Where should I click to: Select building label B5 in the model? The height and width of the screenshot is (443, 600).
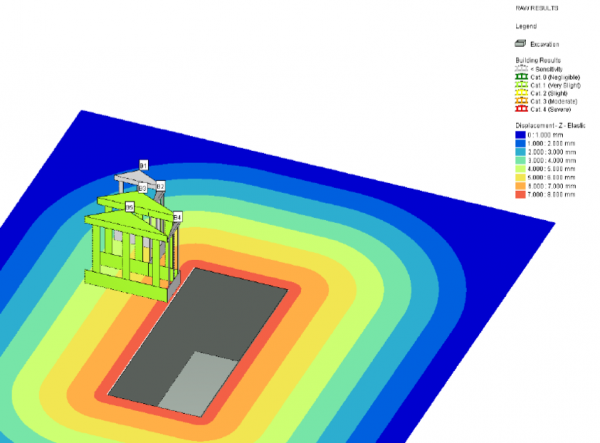pyautogui.click(x=130, y=207)
